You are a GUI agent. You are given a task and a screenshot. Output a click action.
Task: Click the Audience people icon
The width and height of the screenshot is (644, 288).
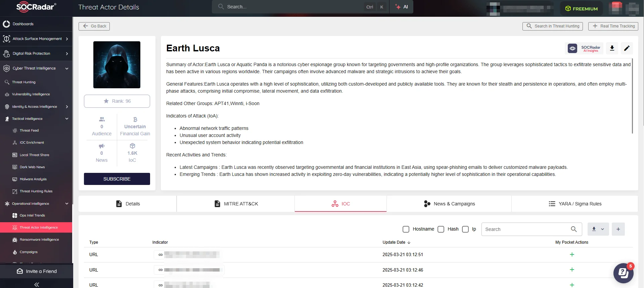102,119
